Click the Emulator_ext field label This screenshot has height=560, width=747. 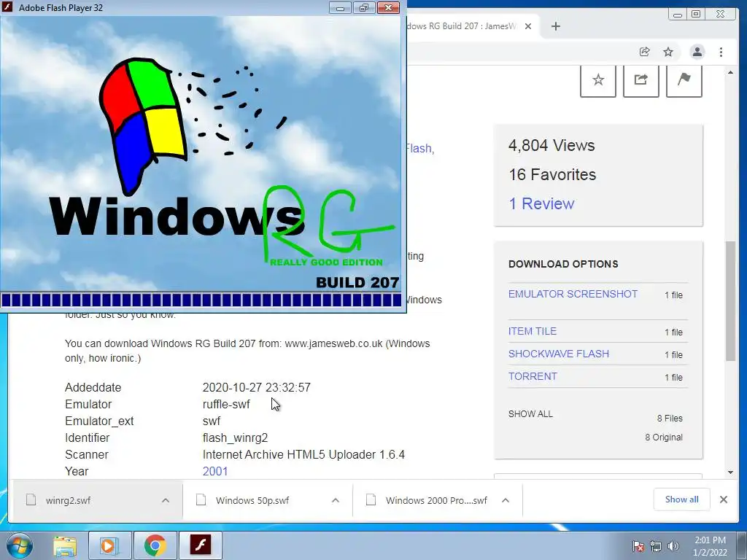(x=99, y=421)
